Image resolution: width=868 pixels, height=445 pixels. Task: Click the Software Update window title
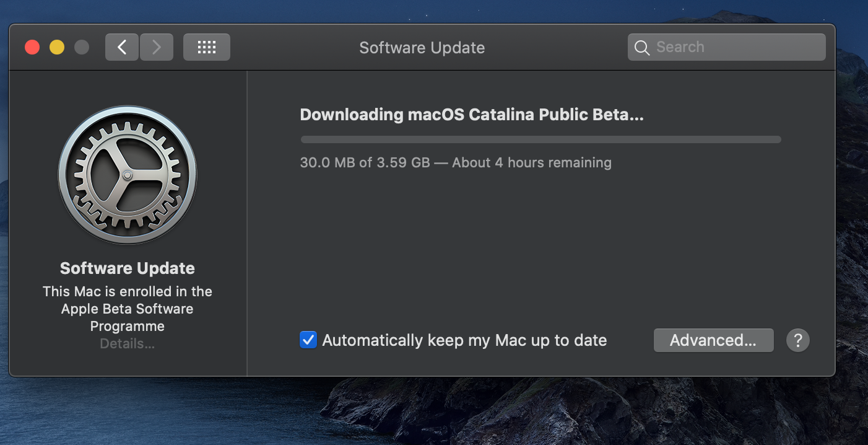[x=422, y=48]
